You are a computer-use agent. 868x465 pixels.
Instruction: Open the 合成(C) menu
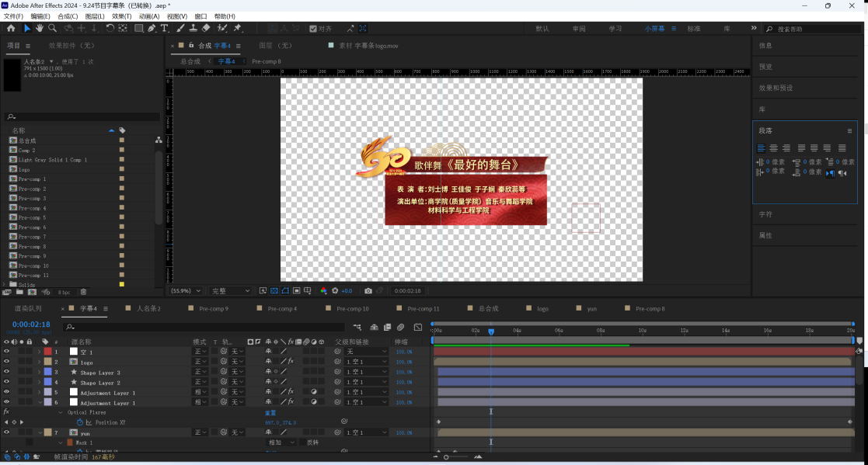point(68,16)
